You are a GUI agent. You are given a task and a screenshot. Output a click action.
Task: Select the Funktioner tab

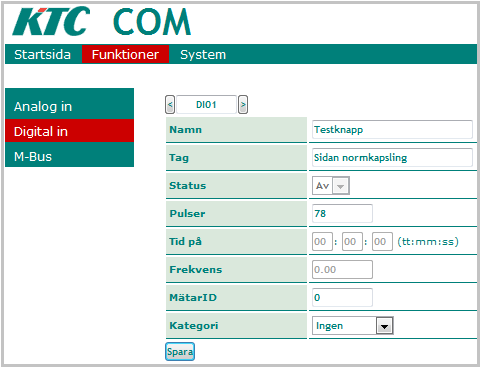pyautogui.click(x=125, y=54)
